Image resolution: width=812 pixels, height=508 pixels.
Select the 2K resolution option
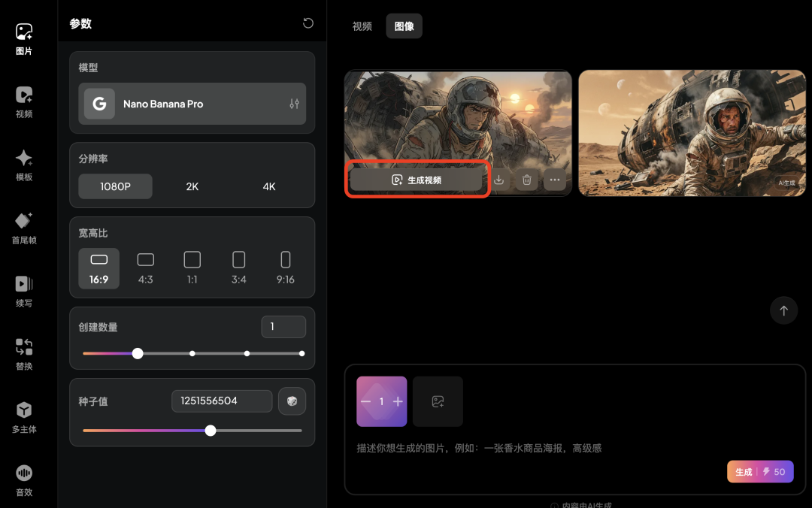(x=192, y=186)
